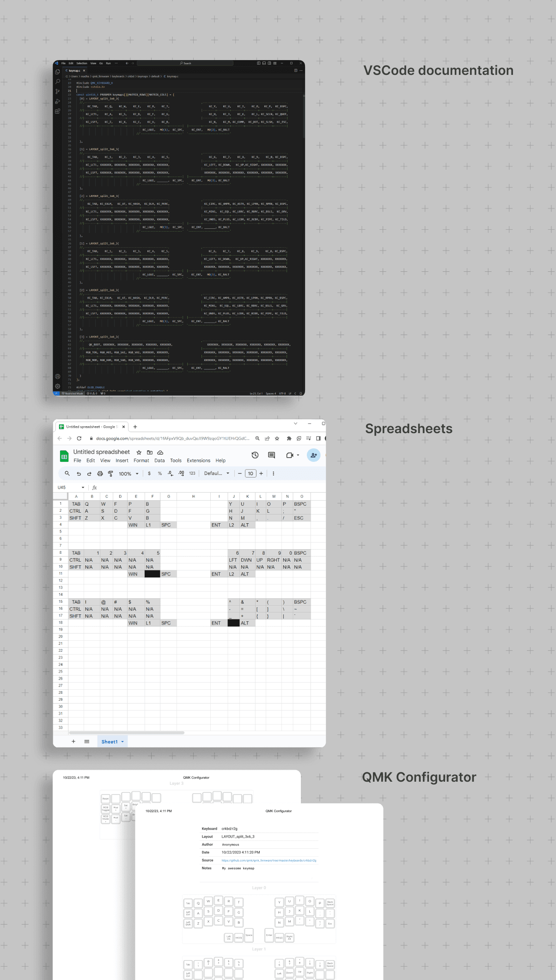Toggle VSCode primary sidebar layout icon
Image resolution: width=556 pixels, height=980 pixels.
[259, 63]
